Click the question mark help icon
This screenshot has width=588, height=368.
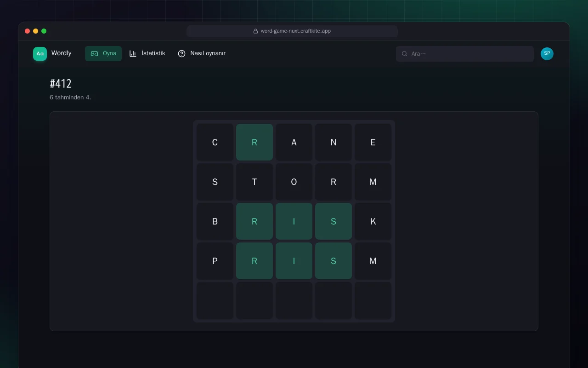[181, 53]
